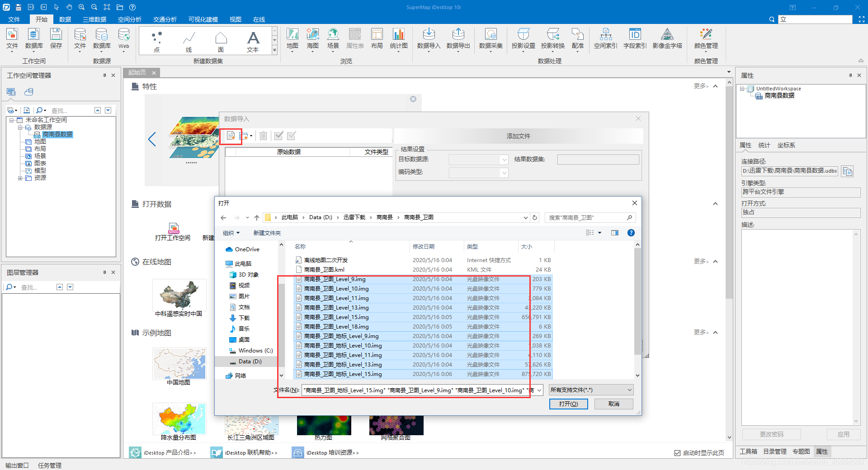
Task: Open the 影像金字塔 tool
Action: pyautogui.click(x=667, y=38)
